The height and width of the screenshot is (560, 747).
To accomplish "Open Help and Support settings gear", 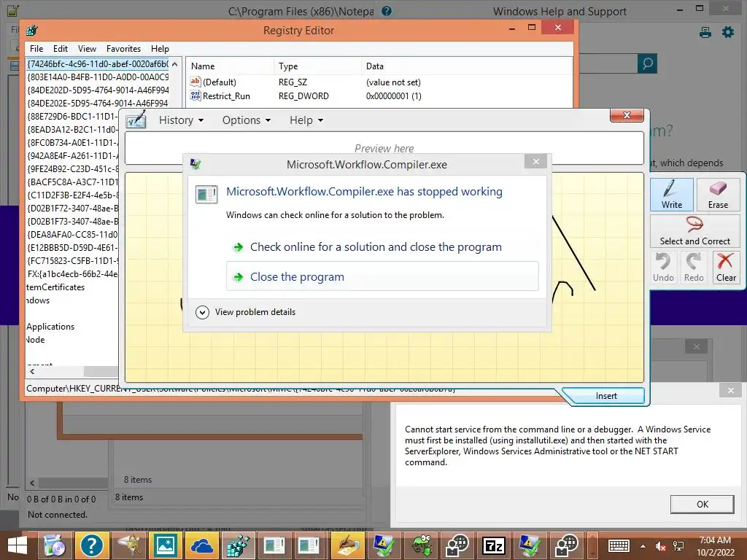I will tap(728, 32).
